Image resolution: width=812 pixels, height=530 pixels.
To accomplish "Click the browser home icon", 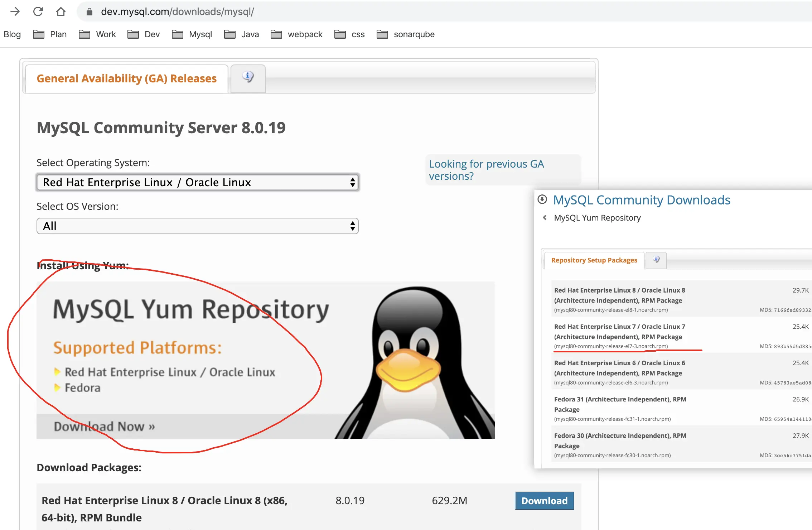I will pyautogui.click(x=61, y=12).
